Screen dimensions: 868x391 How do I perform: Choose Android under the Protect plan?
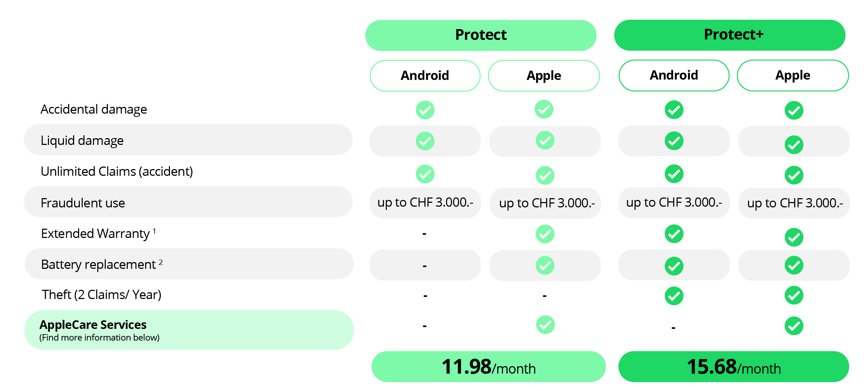pos(425,76)
